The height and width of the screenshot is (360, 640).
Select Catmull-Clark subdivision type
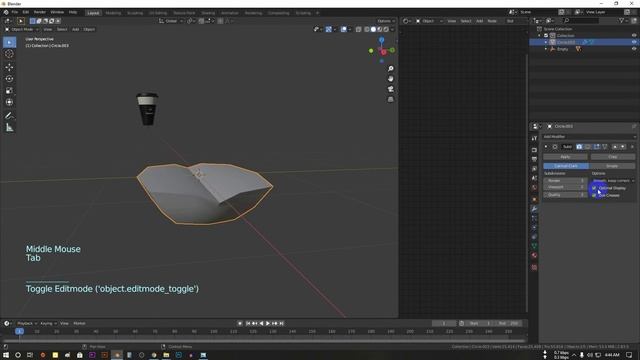pos(566,166)
